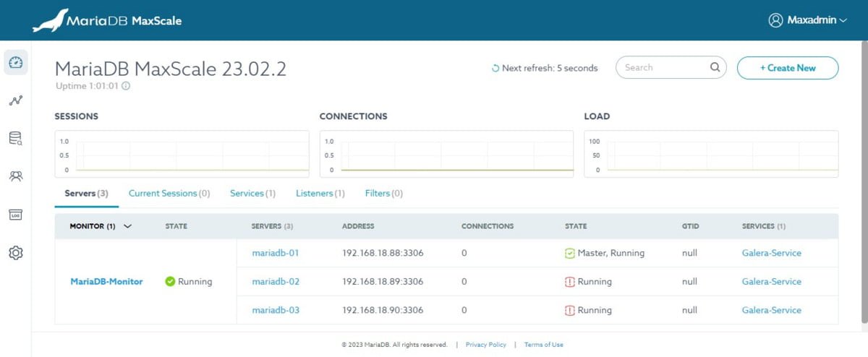Open Galera-Service link in mariadb-02 row
Screen dimensions: 868x357
tap(772, 282)
